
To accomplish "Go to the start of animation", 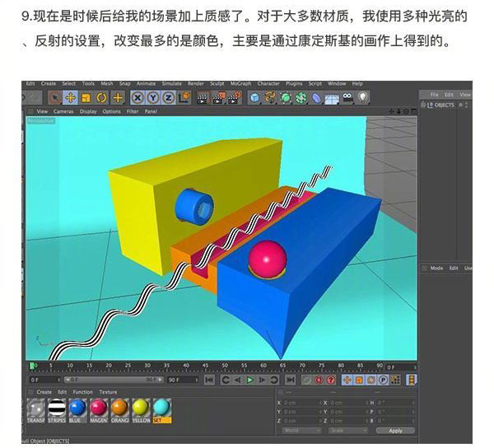I will click(209, 380).
